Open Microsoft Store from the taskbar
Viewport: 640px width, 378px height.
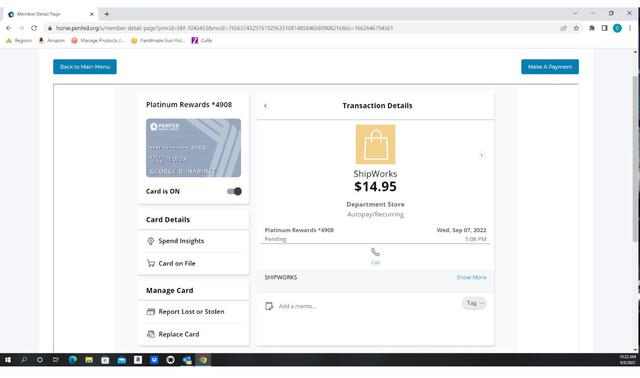click(105, 360)
